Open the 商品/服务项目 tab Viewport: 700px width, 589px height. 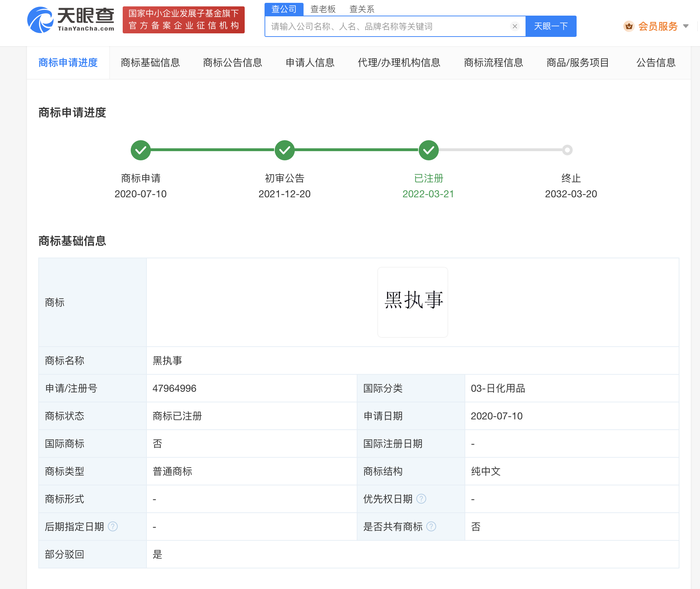pyautogui.click(x=578, y=63)
